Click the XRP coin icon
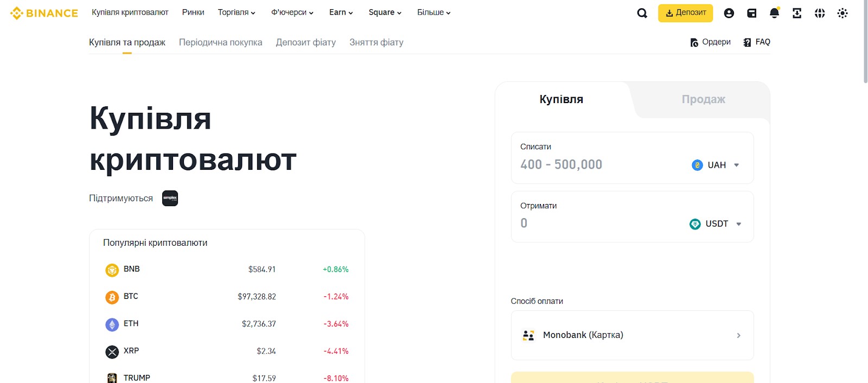Image resolution: width=868 pixels, height=383 pixels. pos(112,352)
